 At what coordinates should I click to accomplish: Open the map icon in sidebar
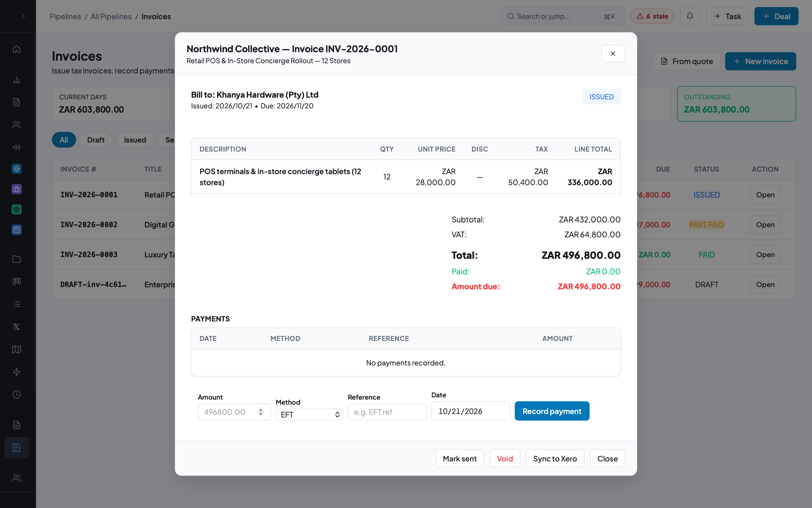point(16,349)
